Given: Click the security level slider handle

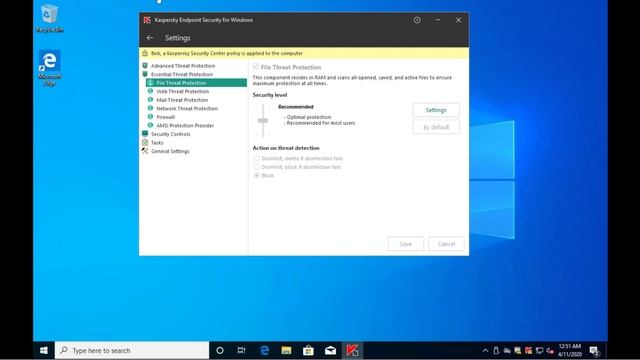Looking at the screenshot, I should pyautogui.click(x=263, y=120).
